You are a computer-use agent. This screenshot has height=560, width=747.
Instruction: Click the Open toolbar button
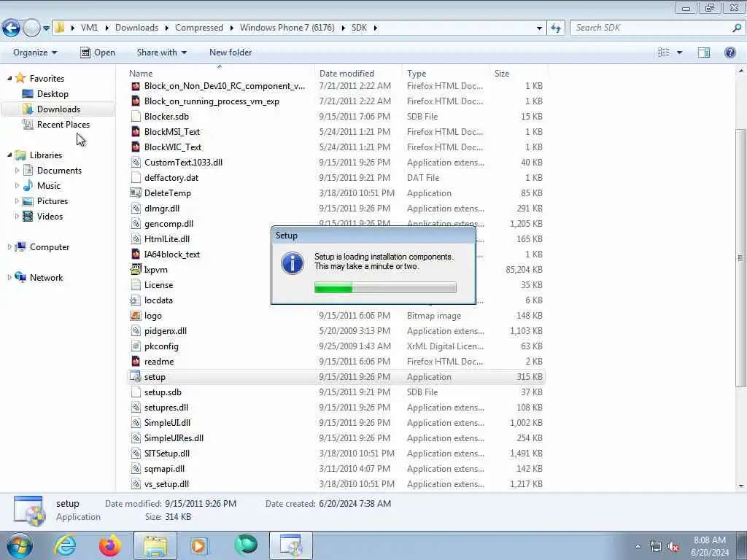(x=98, y=52)
